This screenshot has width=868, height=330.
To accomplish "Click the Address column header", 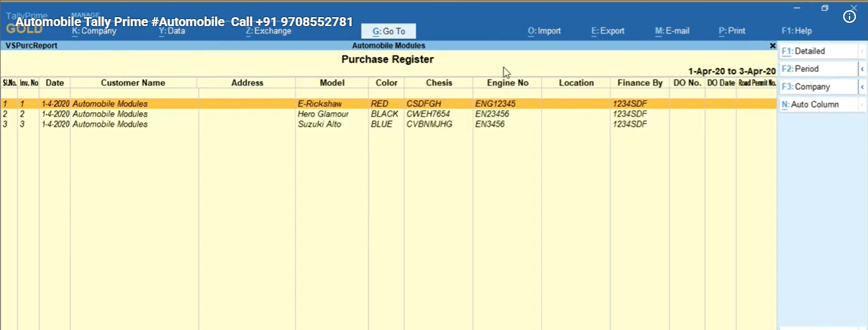I will (247, 83).
